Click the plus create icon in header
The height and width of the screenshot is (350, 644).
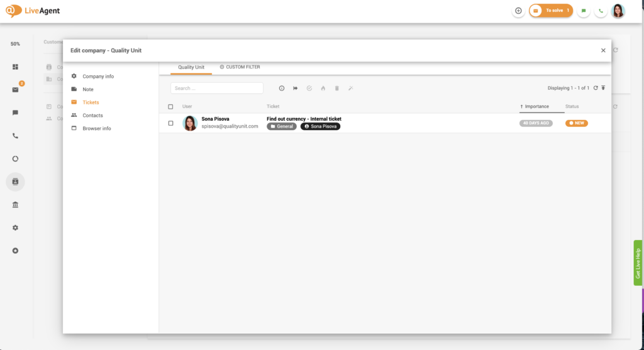click(x=518, y=11)
